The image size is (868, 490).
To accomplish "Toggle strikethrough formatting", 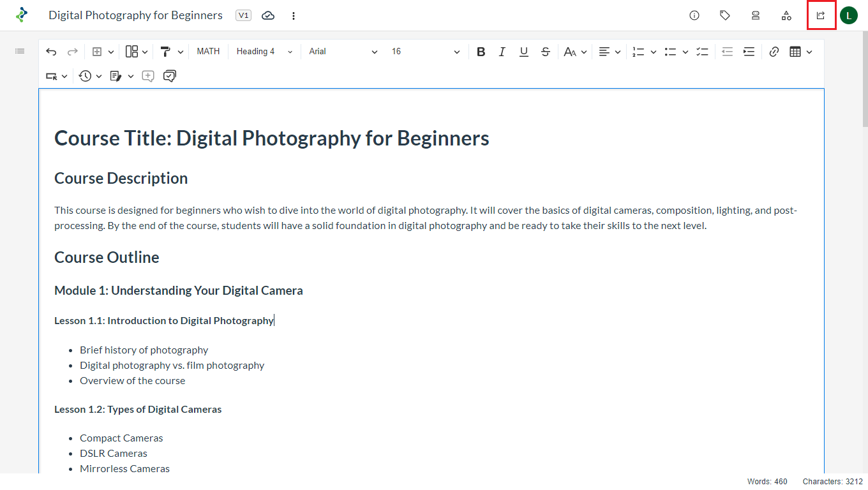I will 545,52.
